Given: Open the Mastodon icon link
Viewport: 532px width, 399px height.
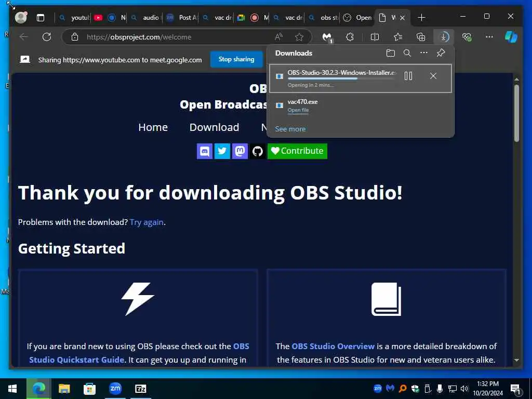Looking at the screenshot, I should [x=240, y=151].
